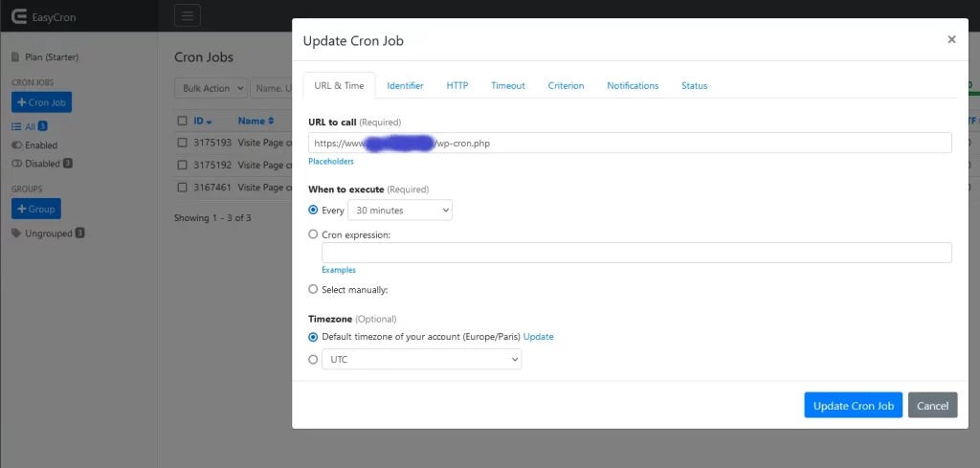This screenshot has width=980, height=468.
Task: Click the Update Cron Job button
Action: (x=853, y=406)
